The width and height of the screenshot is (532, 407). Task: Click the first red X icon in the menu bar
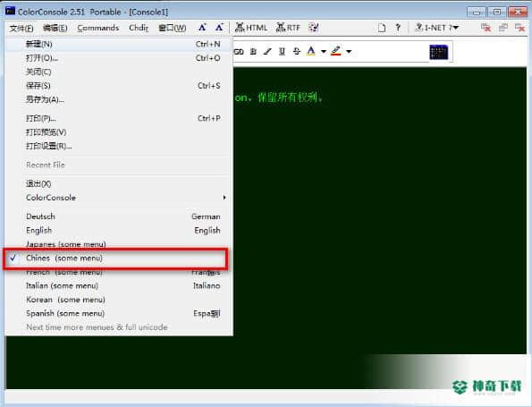coord(486,28)
